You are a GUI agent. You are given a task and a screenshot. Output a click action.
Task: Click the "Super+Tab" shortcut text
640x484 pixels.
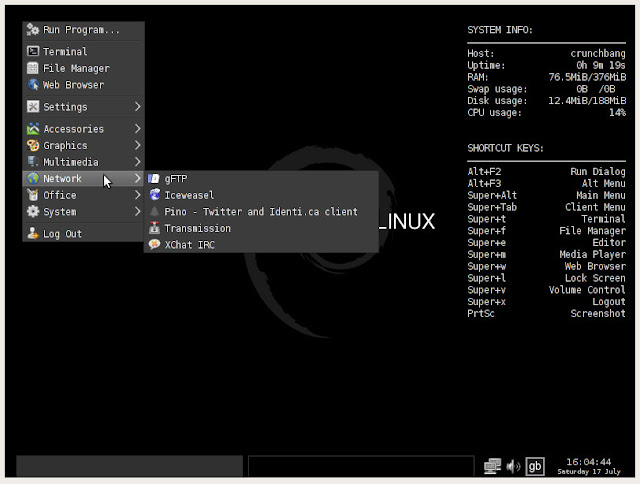492,207
